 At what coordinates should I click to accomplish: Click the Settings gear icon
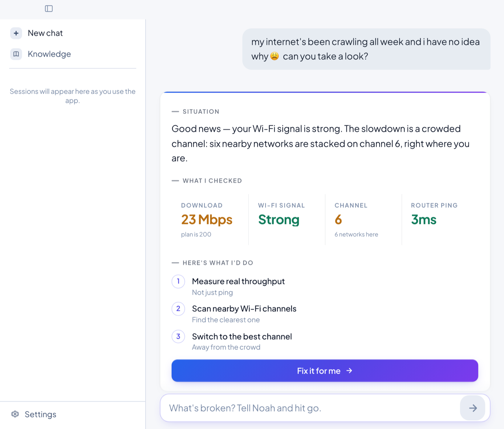click(15, 414)
